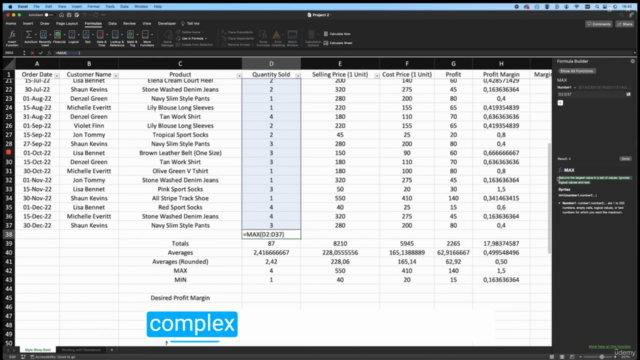Open the Date & Time functions icon

coord(101,35)
